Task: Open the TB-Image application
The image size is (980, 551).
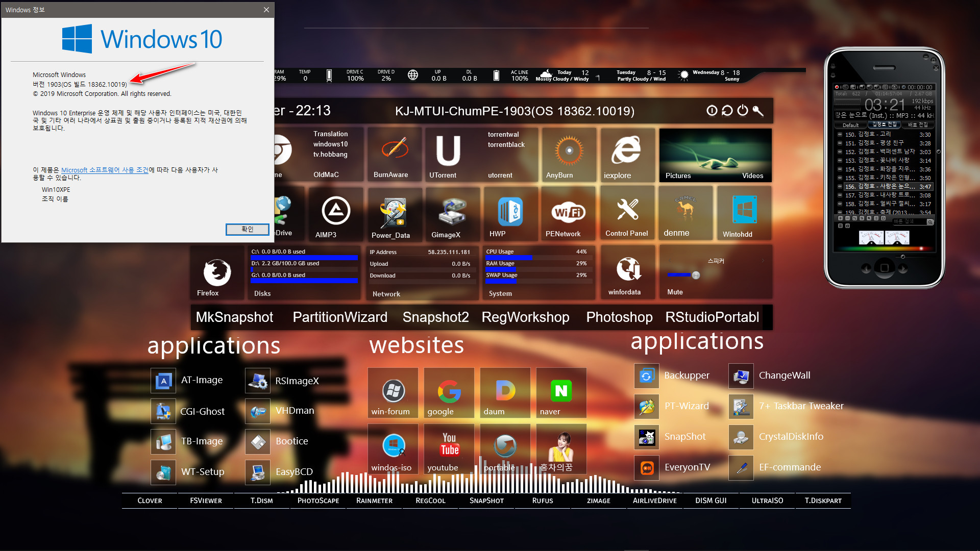Action: click(x=163, y=442)
